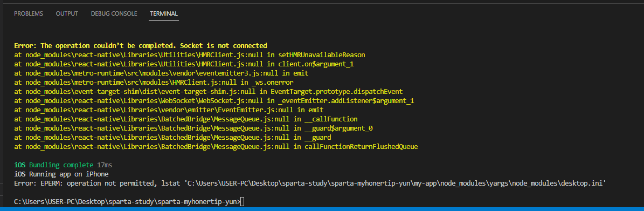Click the callFunctionReturnFlushedQueue line
The image size is (644, 211).
[216, 146]
